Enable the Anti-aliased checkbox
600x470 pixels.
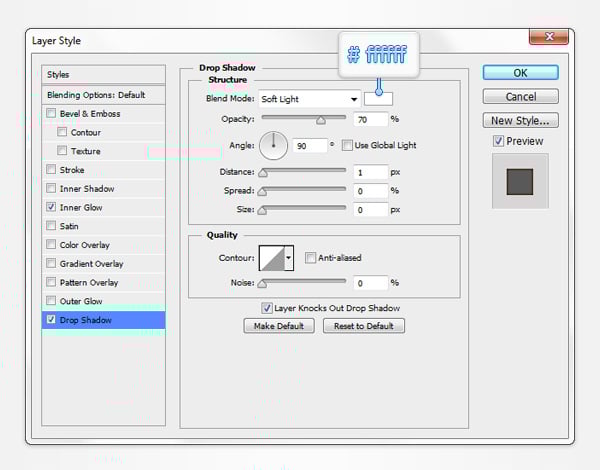pos(311,257)
